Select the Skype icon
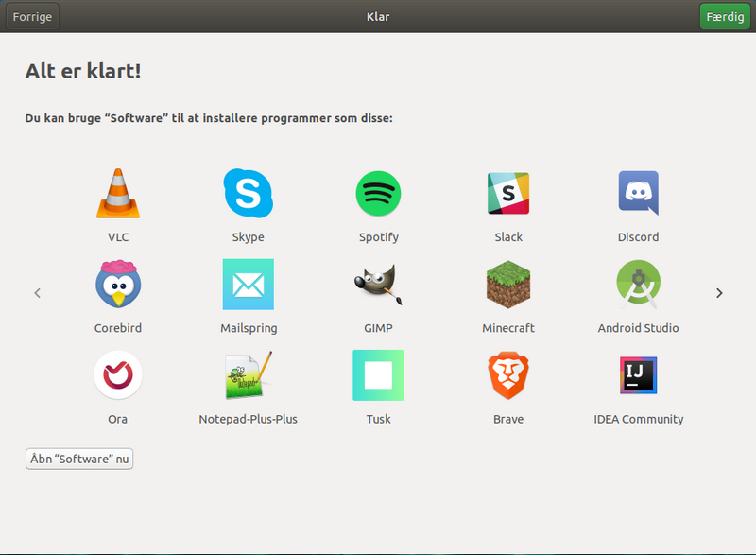The image size is (756, 555). click(x=248, y=193)
